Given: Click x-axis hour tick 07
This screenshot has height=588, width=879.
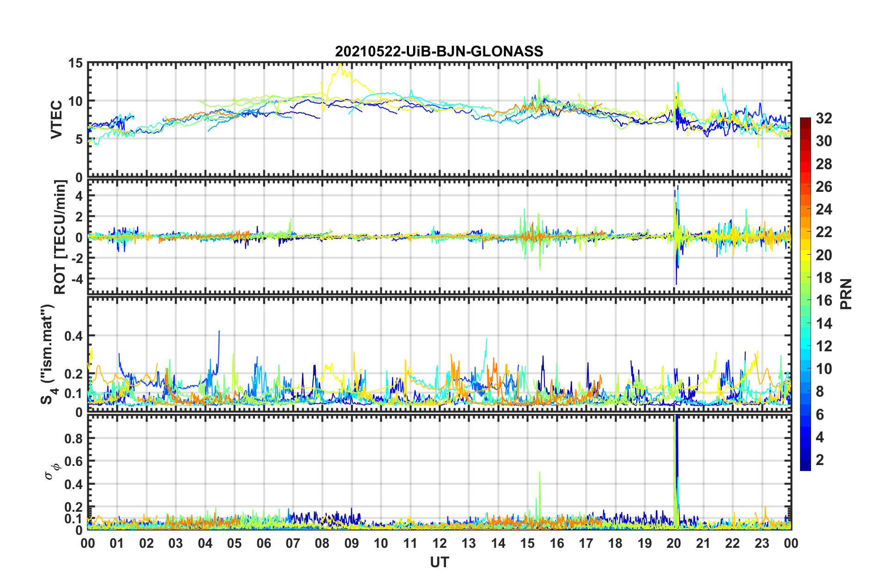Looking at the screenshot, I should [293, 543].
